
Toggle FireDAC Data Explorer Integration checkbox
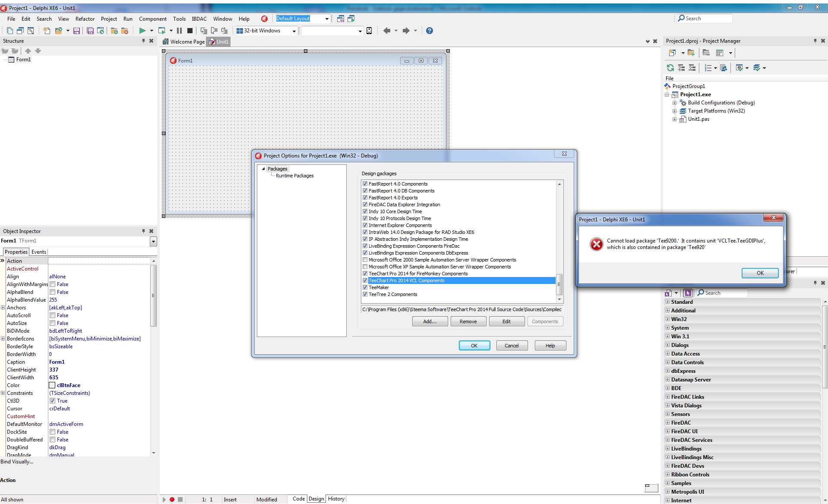click(365, 205)
